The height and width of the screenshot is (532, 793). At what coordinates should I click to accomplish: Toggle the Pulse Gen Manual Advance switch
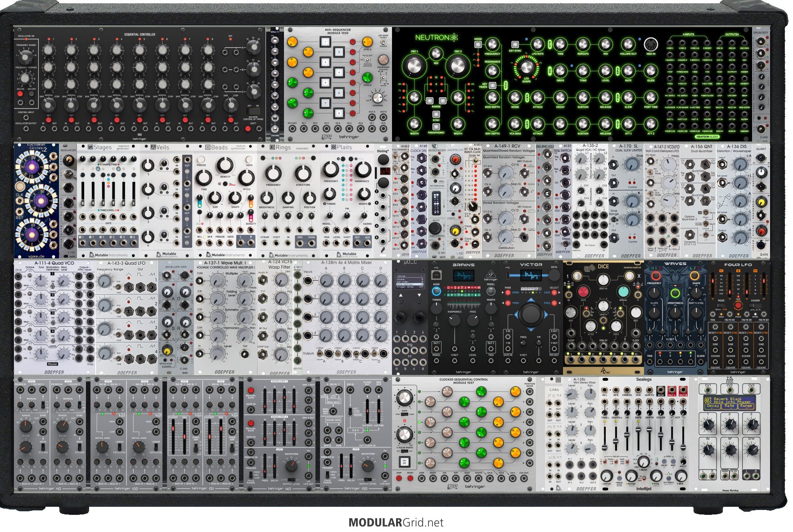click(x=368, y=60)
